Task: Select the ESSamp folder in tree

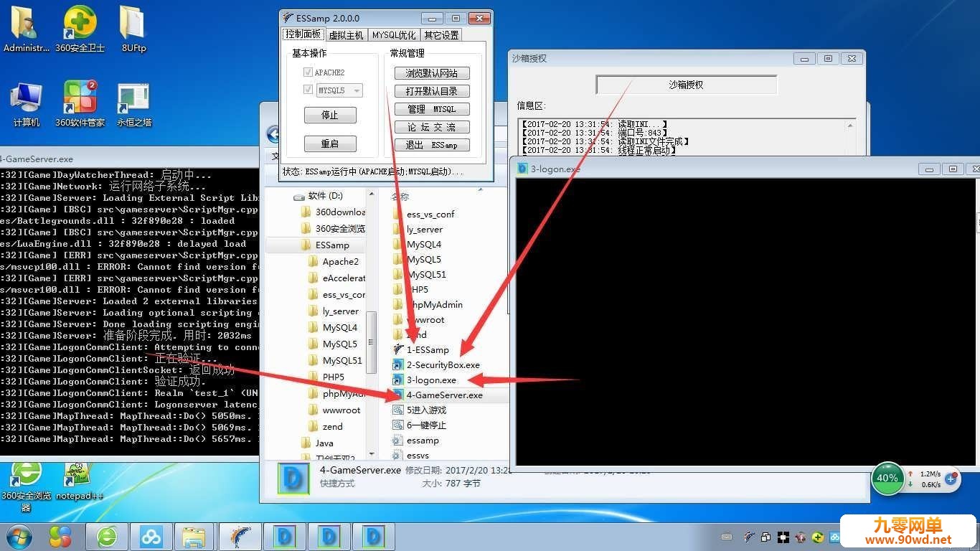Action: [x=332, y=245]
